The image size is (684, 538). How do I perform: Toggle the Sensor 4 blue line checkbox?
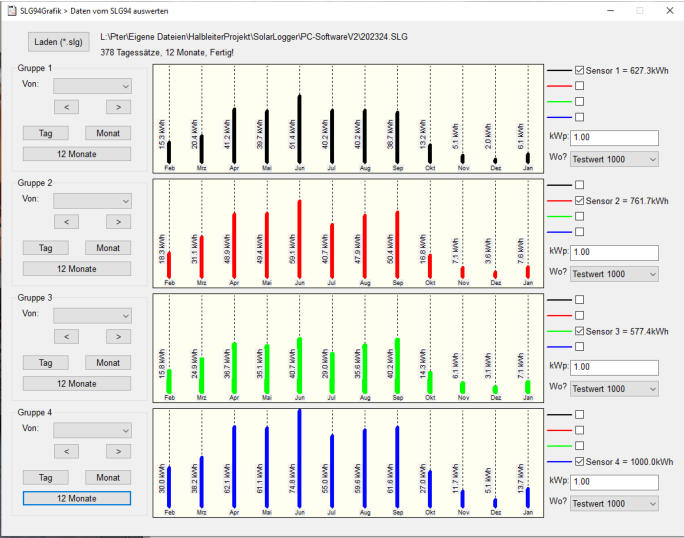point(580,461)
